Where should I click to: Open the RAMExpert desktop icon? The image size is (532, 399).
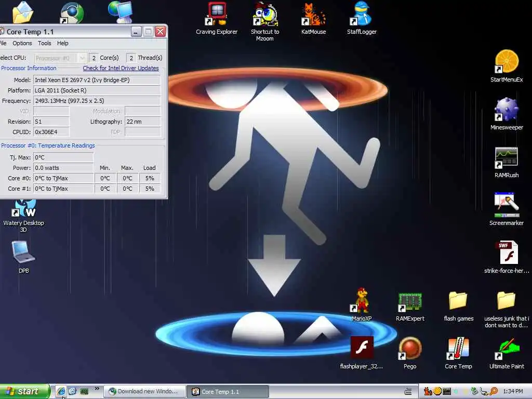click(x=410, y=302)
